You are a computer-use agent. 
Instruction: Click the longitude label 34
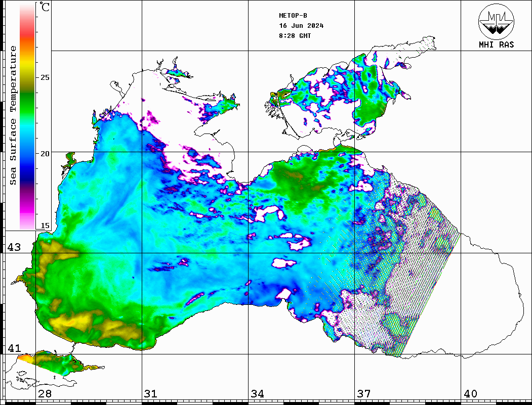257,394
